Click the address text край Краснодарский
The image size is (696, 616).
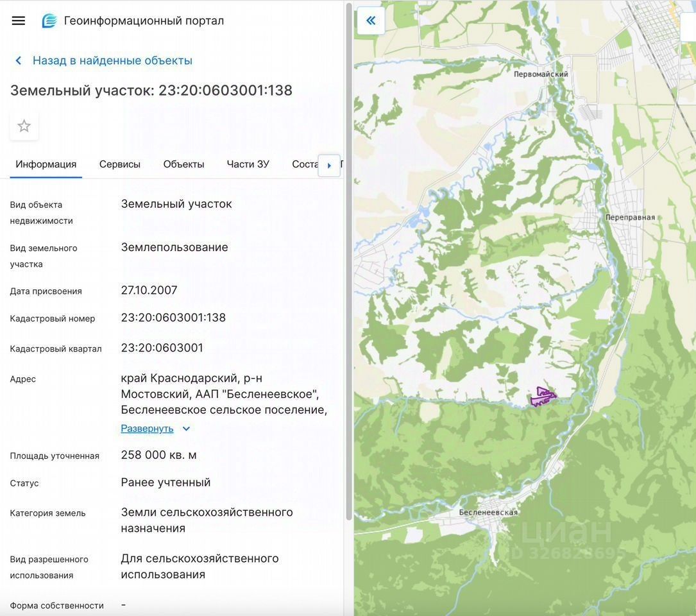click(180, 378)
